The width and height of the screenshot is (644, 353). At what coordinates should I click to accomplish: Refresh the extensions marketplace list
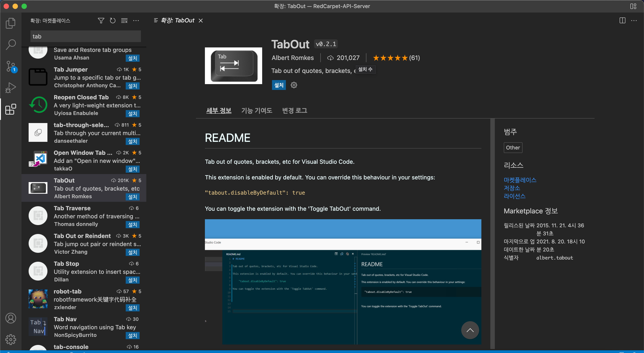coord(113,21)
